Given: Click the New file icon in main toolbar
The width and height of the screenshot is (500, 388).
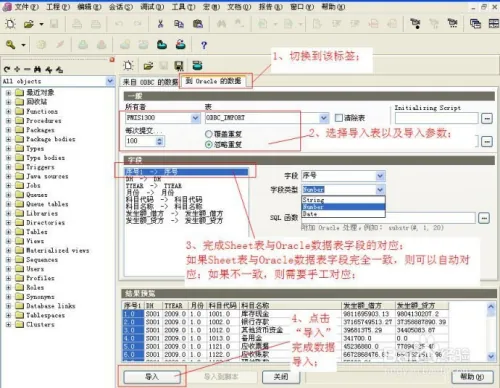Looking at the screenshot, I should (10, 24).
